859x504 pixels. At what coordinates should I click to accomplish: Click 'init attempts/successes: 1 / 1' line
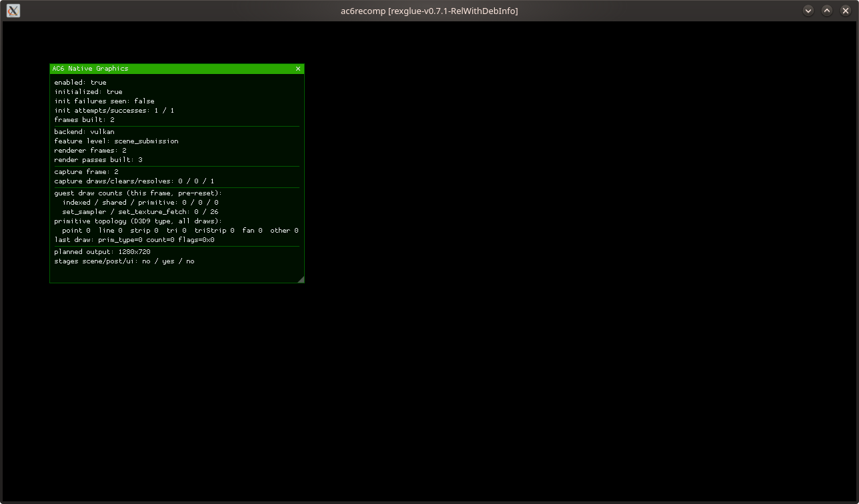[x=114, y=111]
